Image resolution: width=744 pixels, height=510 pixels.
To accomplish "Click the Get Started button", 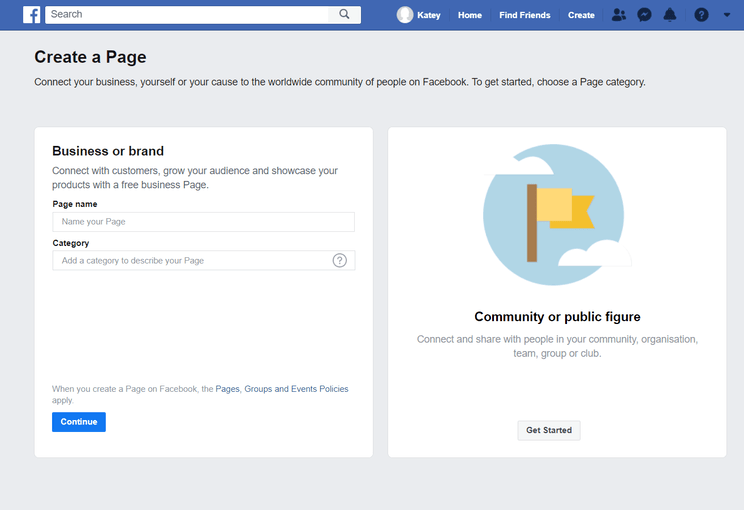I will [549, 430].
